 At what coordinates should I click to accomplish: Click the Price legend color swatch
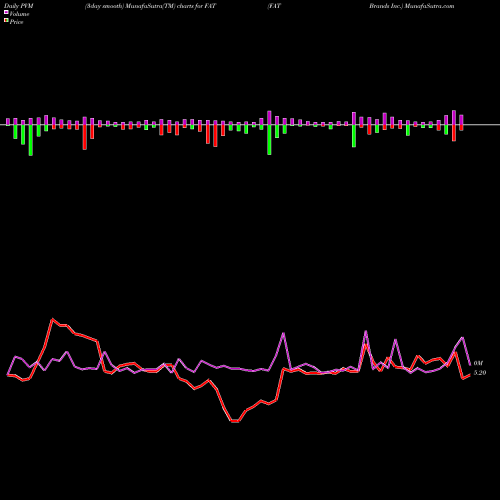6,21
